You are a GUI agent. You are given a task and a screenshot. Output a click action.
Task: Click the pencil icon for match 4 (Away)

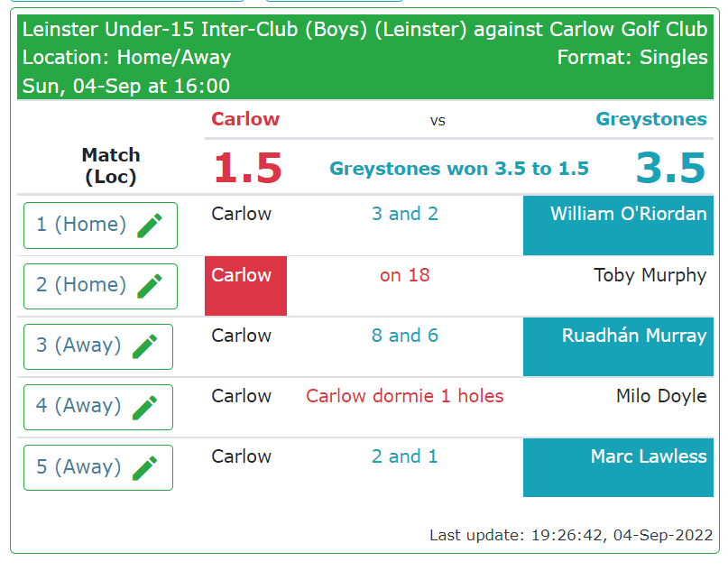(145, 407)
